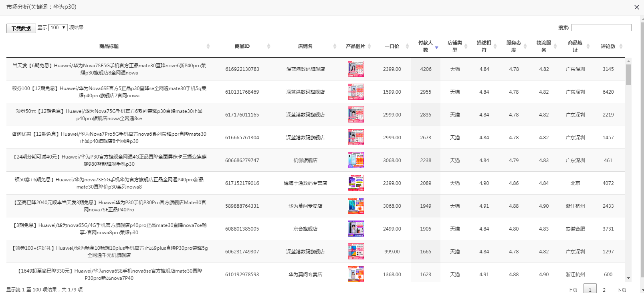Viewport: 644px width, 293px height.
Task: Select product ID 617176011165
Action: click(x=242, y=115)
